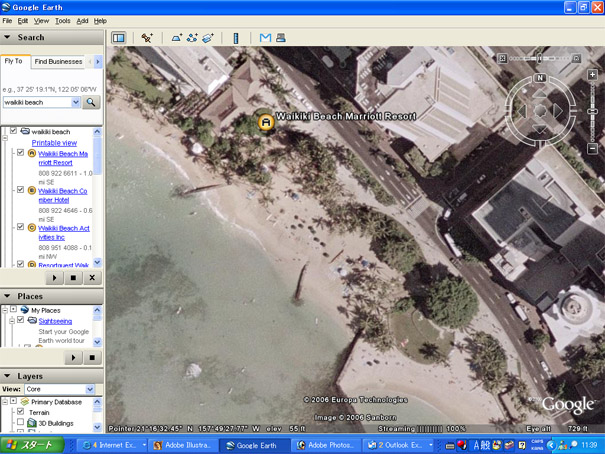The height and width of the screenshot is (454, 605).
Task: Open Waikiki Beach Activities Inc link
Action: (64, 233)
